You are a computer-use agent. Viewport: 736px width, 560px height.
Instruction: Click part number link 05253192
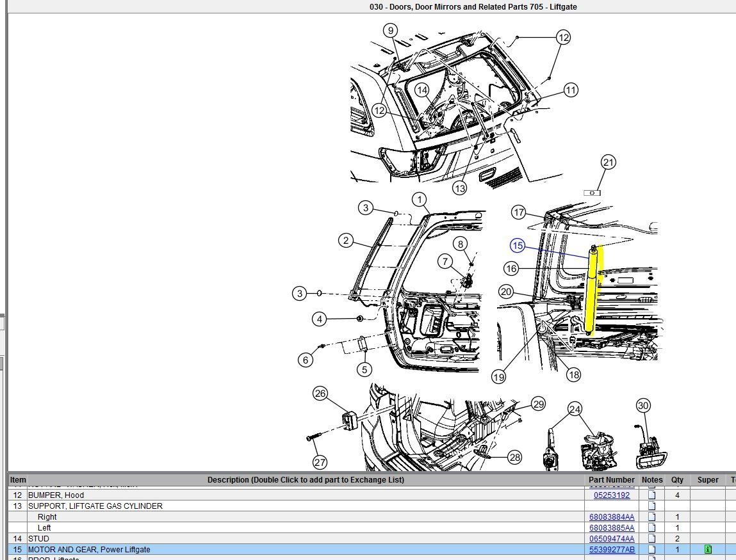coord(611,495)
